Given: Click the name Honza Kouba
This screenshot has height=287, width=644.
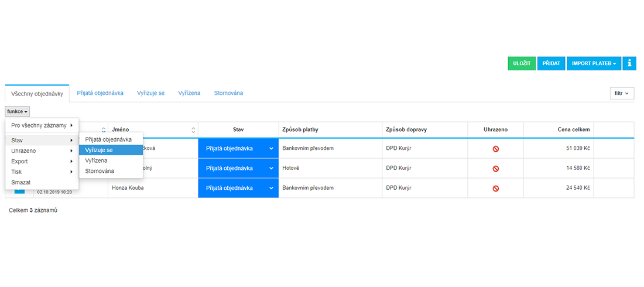Looking at the screenshot, I should 128,188.
